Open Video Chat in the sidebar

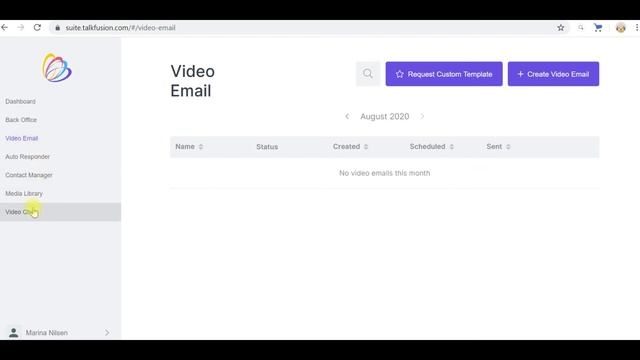click(x=60, y=212)
